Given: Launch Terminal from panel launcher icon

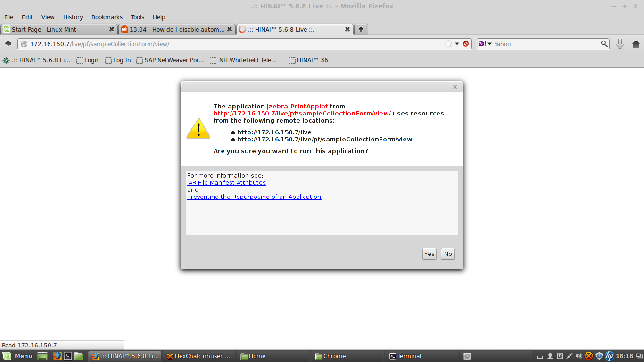Looking at the screenshot, I should [68, 356].
